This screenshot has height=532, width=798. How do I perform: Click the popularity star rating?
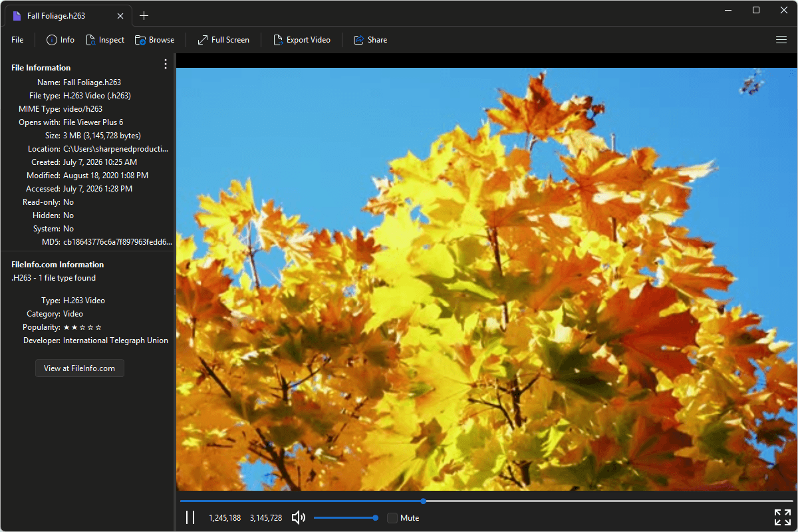82,327
